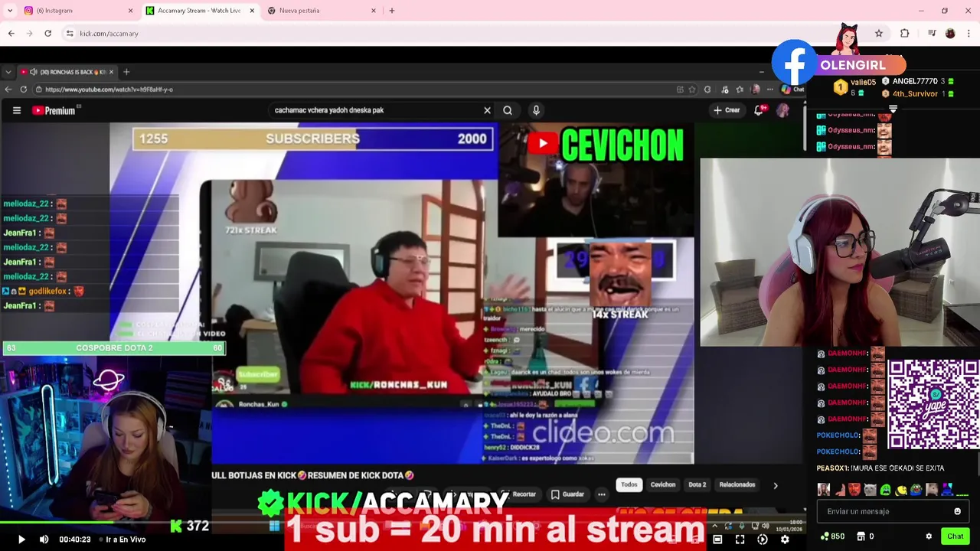
Task: Open Kick player settings gear
Action: (785, 540)
